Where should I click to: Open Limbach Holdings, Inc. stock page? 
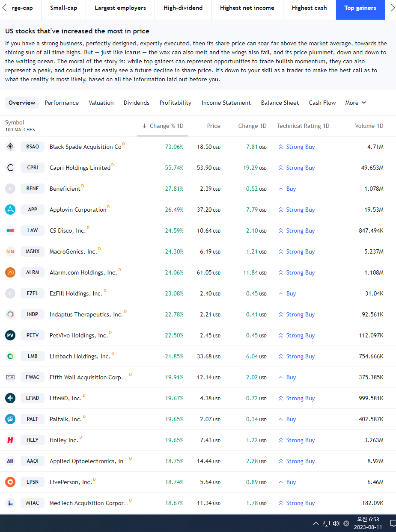click(80, 356)
